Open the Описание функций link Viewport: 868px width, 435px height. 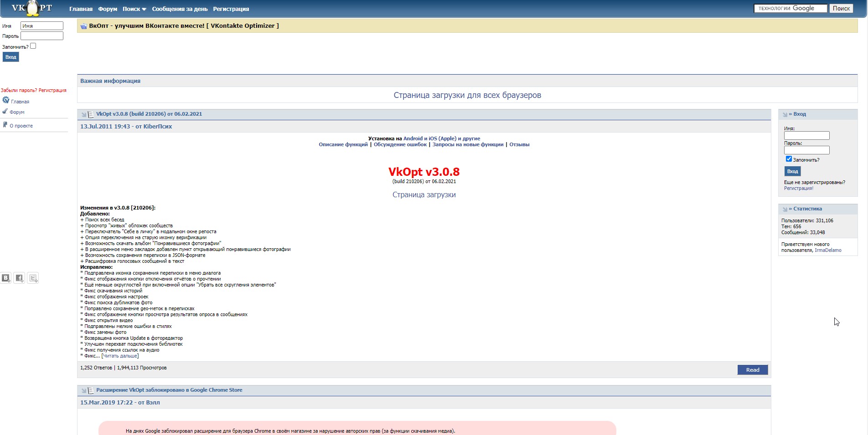pos(343,144)
